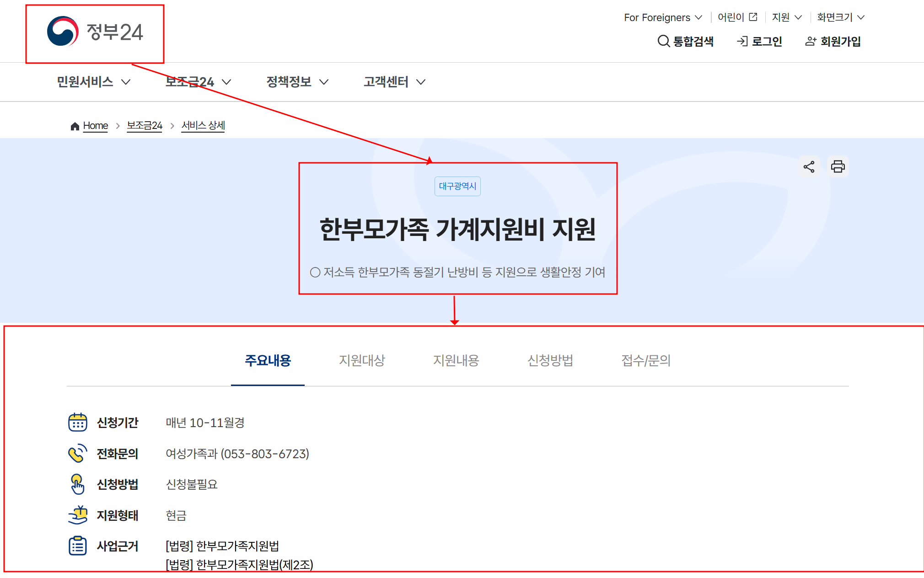The height and width of the screenshot is (578, 924).
Task: Click the 사업근거 clipboard icon
Action: [x=77, y=546]
